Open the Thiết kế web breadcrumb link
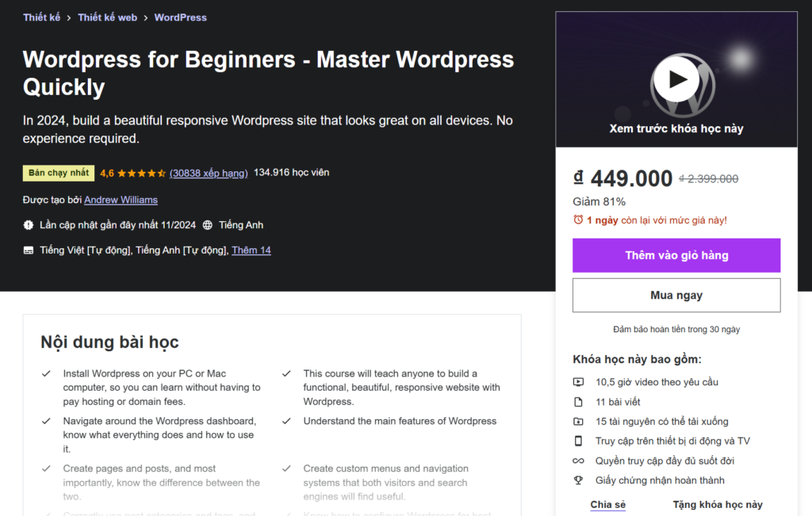Image resolution: width=812 pixels, height=516 pixels. 107,17
